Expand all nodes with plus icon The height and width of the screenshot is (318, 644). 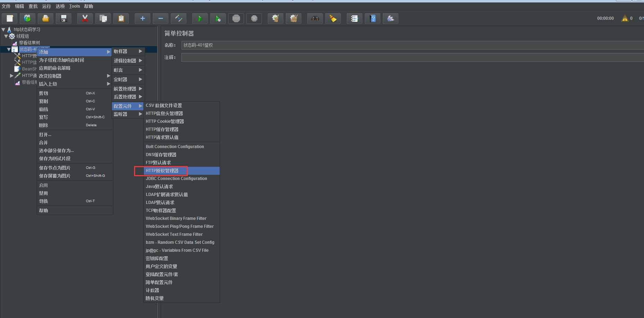[142, 18]
